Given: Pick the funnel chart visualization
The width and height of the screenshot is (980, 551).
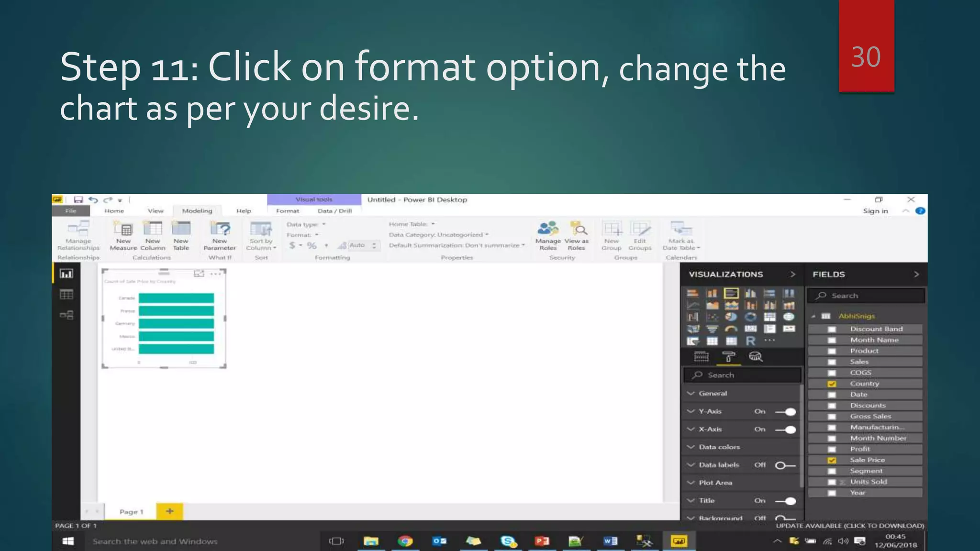Looking at the screenshot, I should tap(712, 329).
